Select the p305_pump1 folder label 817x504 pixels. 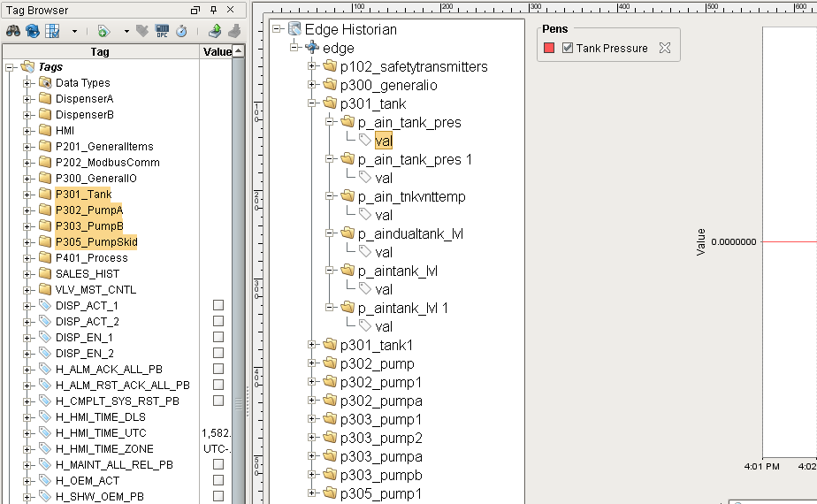point(381,493)
